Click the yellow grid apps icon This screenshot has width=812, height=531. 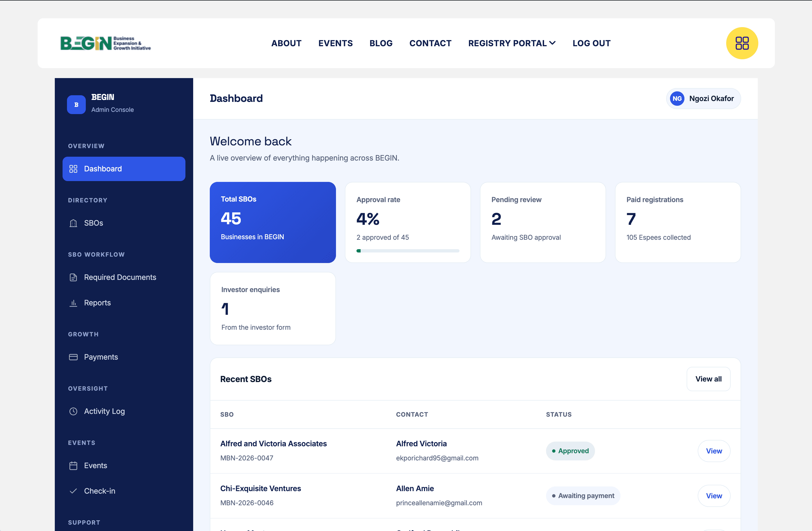[742, 43]
